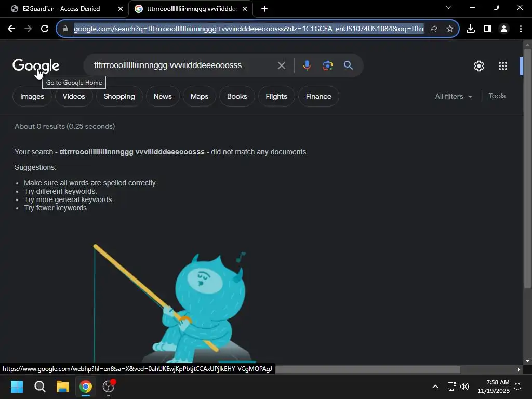This screenshot has height=399, width=532.
Task: Click the scroll right arrow
Action: [x=519, y=369]
